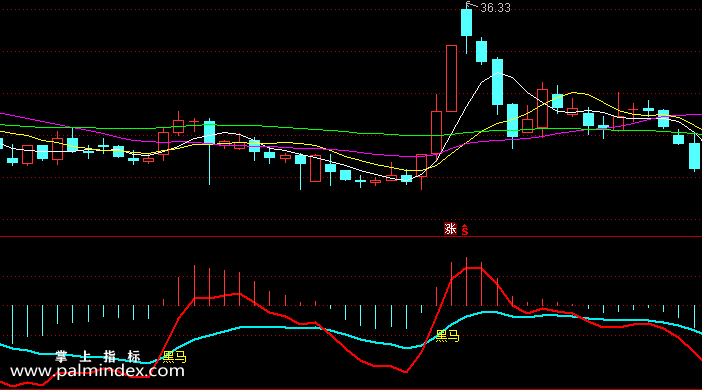This screenshot has width=702, height=390.
Task: Select the tallest cyan candle at the peak
Action: pyautogui.click(x=467, y=22)
